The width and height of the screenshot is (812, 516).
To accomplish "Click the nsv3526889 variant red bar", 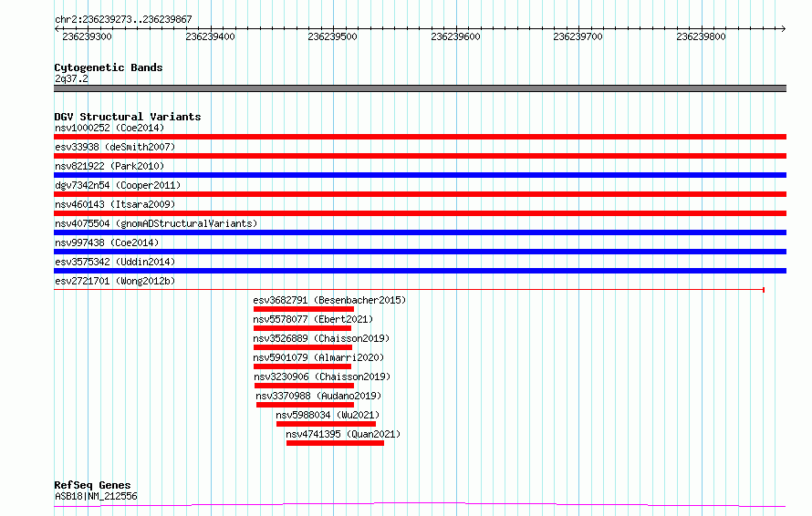I will point(302,347).
